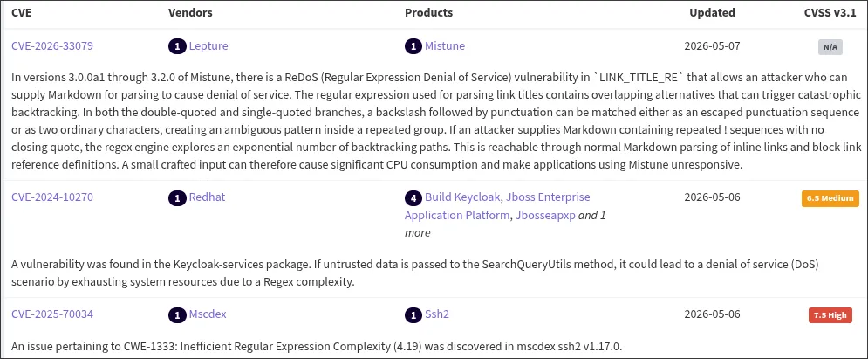This screenshot has height=359, width=868.
Task: Click the 4 products count badge
Action: pos(413,197)
